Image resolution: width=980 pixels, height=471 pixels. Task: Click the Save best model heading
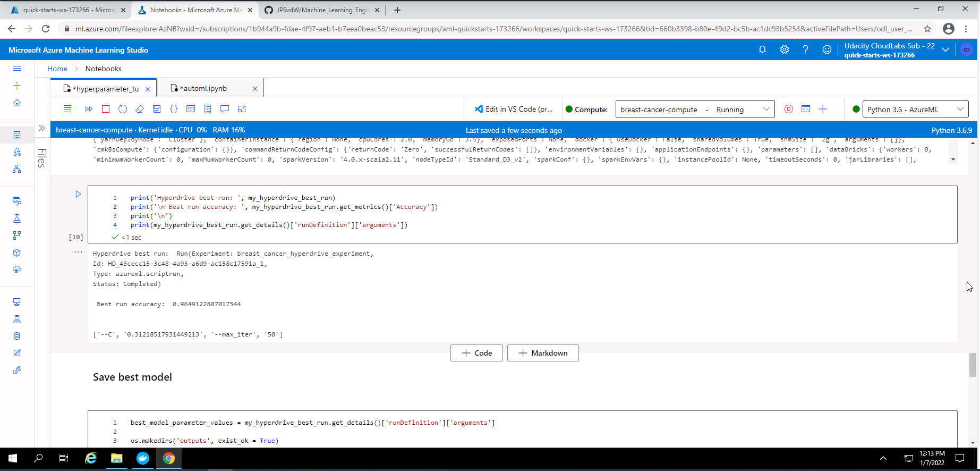132,377
